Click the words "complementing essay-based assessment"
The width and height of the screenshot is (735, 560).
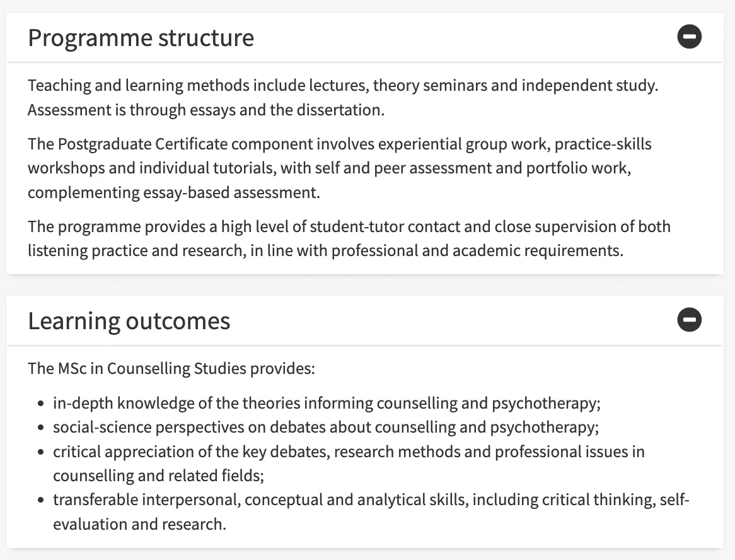click(173, 193)
